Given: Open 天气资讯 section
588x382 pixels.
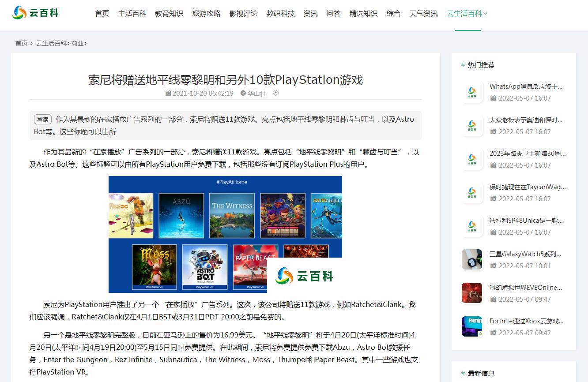Looking at the screenshot, I should pos(423,14).
